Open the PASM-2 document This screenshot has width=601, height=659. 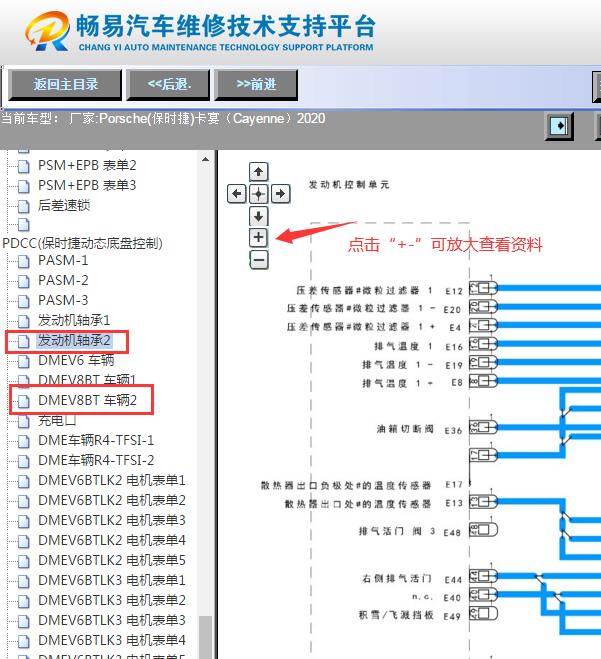(63, 280)
